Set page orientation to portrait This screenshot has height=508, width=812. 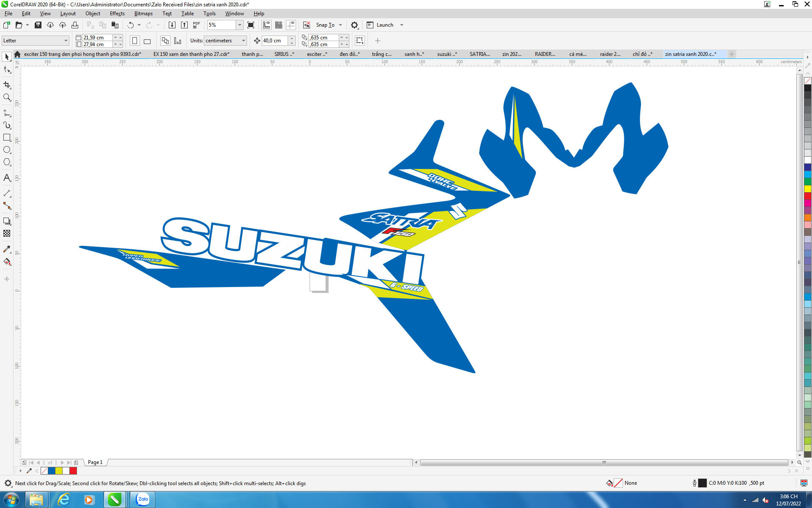135,41
